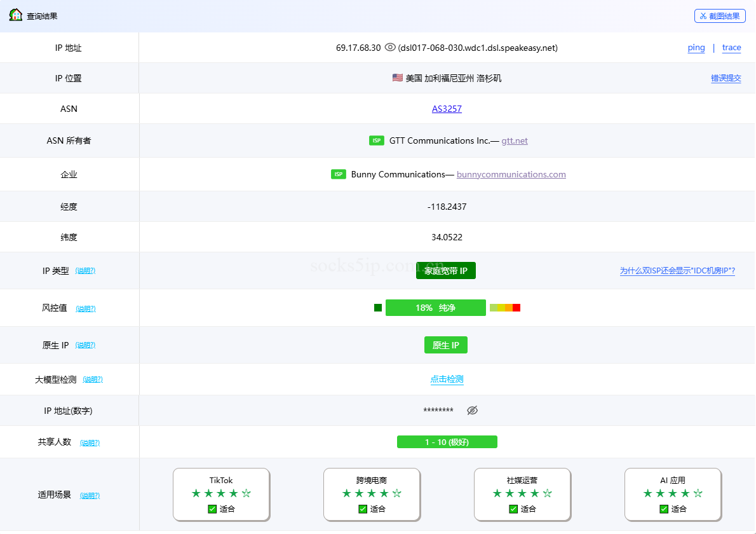Image resolution: width=756 pixels, height=534 pixels.
Task: Click the ISP badge beside Bunny Communications
Action: coord(339,174)
